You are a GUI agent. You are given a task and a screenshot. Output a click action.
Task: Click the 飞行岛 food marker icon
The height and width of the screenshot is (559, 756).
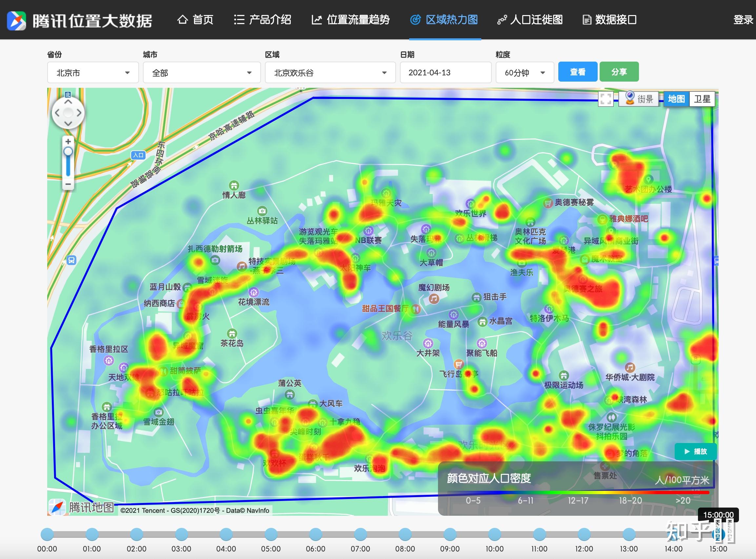coord(459,364)
